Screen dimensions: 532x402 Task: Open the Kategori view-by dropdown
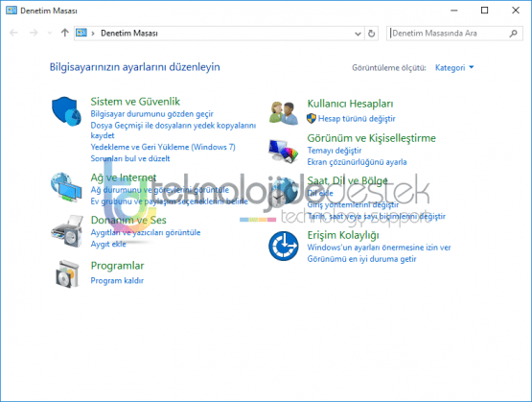tap(454, 67)
